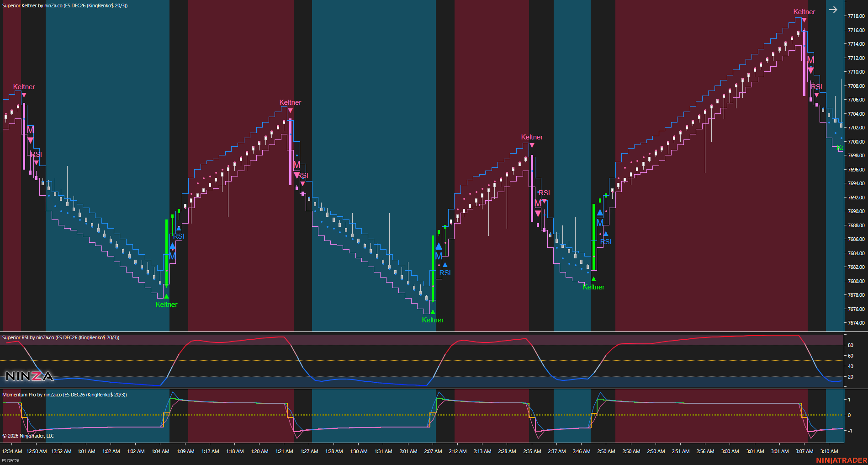Open the ES DEC26 chart tab
Screen dimensions: 868x465
pos(11,460)
